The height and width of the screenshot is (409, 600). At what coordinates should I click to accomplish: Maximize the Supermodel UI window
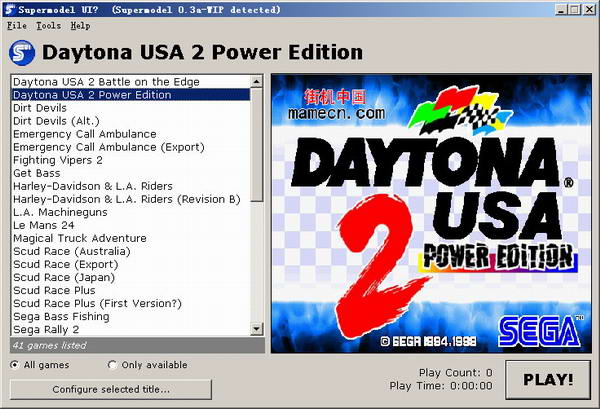(574, 10)
